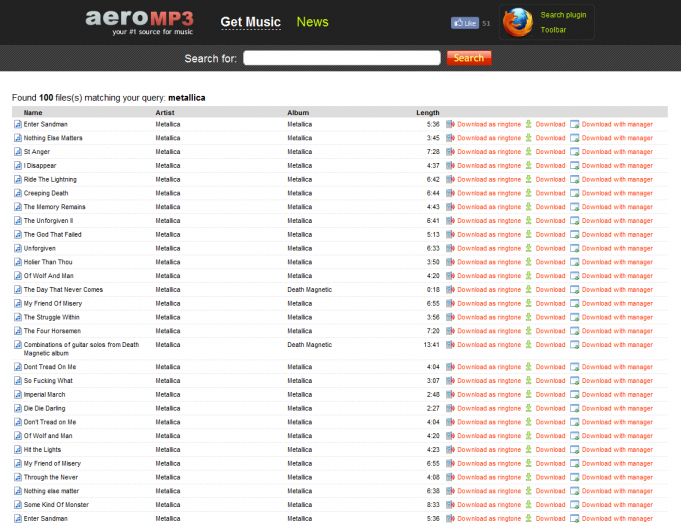Click the Death Magnetic album for The Day That Never Comes
The image size is (681, 525).
[x=309, y=289]
